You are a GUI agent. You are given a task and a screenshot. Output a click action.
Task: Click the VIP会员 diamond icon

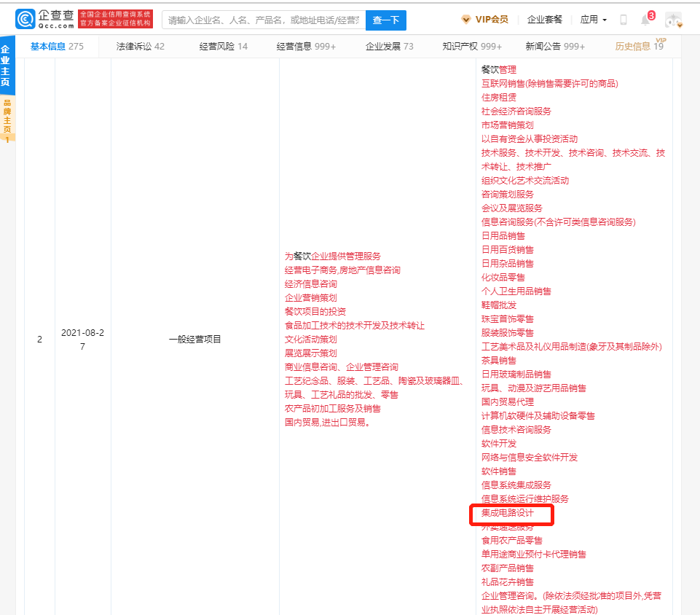(466, 20)
